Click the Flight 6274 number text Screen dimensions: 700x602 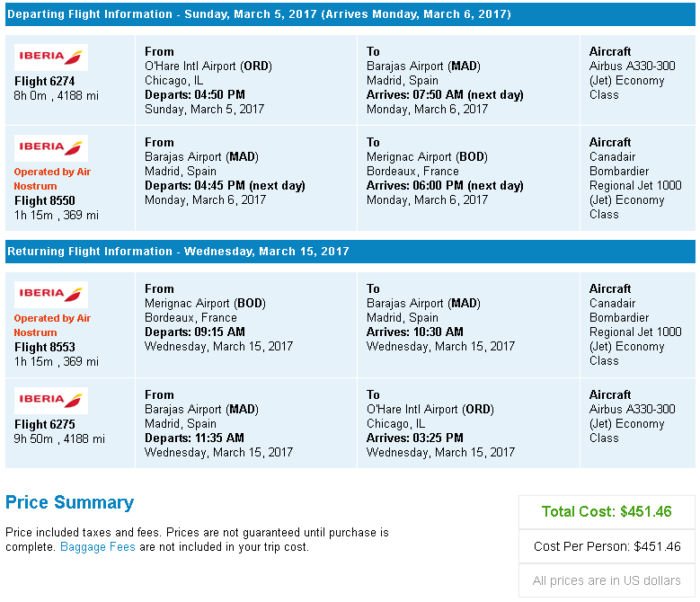click(45, 81)
